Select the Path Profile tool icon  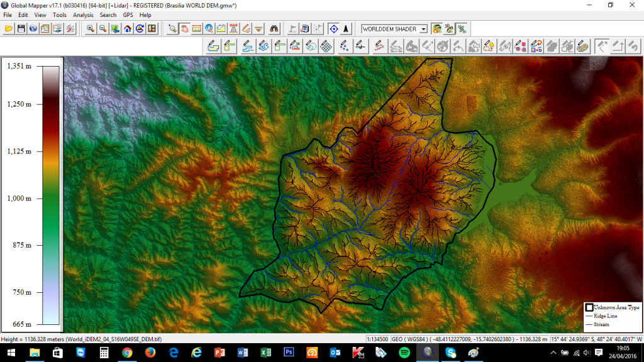pyautogui.click(x=221, y=28)
